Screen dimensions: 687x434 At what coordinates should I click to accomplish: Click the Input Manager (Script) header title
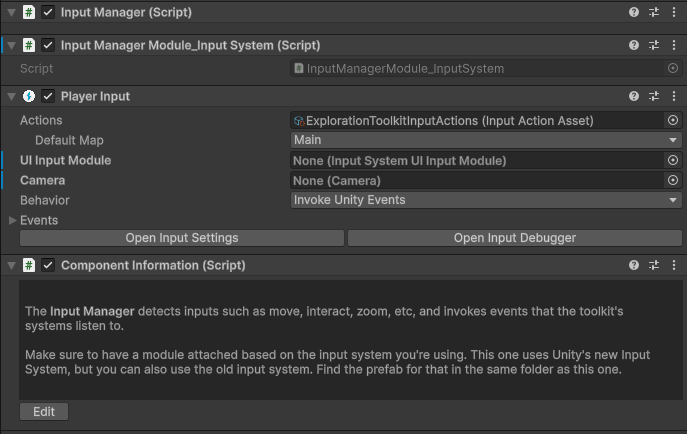click(x=126, y=12)
